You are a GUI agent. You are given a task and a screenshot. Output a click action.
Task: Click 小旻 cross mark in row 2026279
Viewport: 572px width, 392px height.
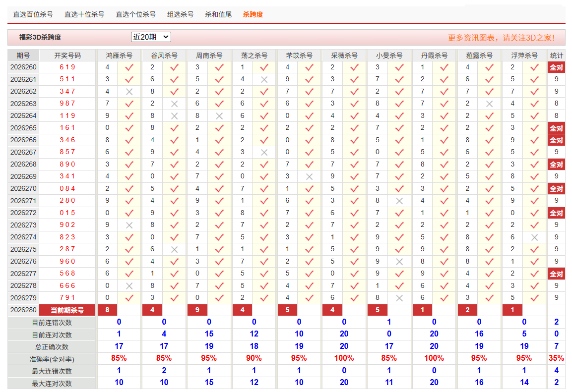(399, 298)
